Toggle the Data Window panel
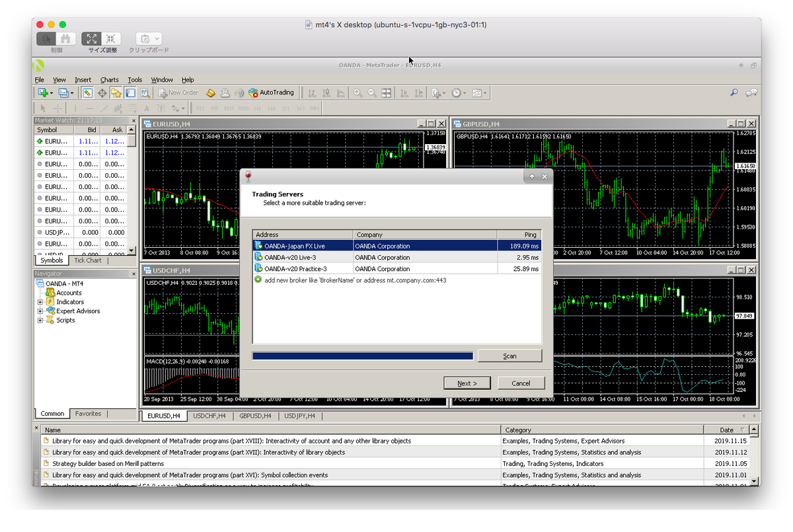 [102, 93]
